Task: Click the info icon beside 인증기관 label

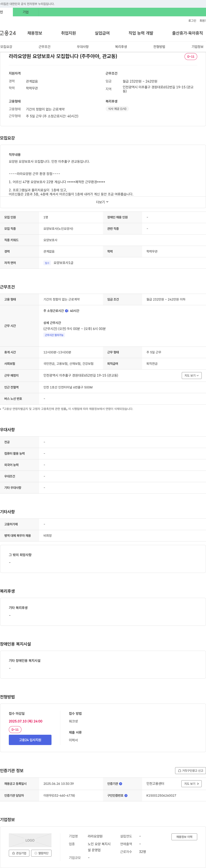Action: point(121,784)
